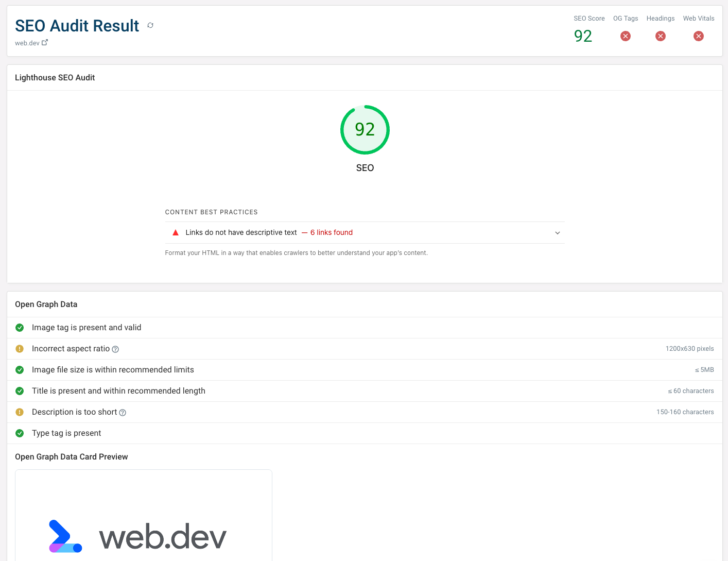
Task: Toggle the Open Graph Data section header
Action: [46, 304]
